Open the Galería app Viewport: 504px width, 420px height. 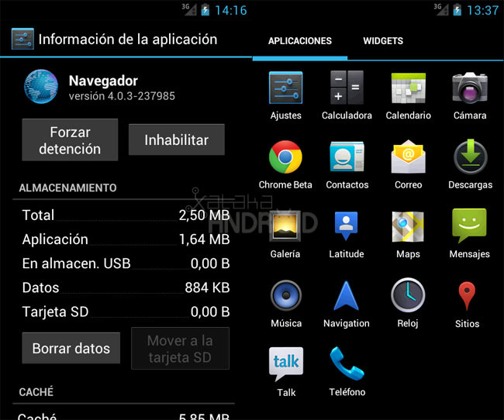coord(285,234)
